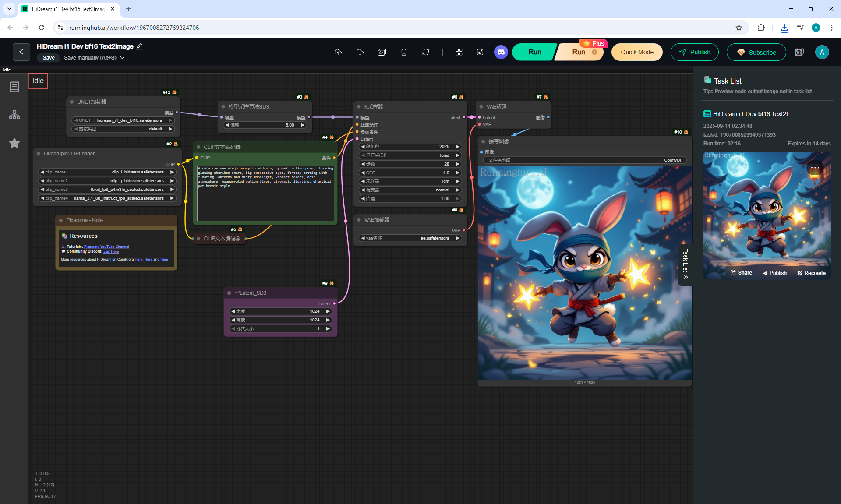Open the star favorites icon in sidebar
This screenshot has width=841, height=504.
(x=14, y=143)
